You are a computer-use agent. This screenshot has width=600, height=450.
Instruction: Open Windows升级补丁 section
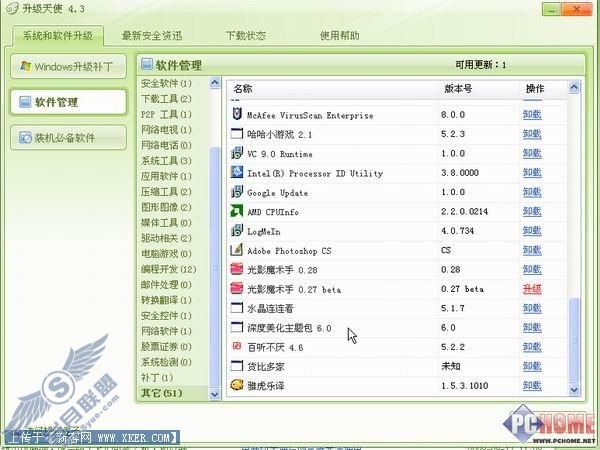click(x=68, y=66)
